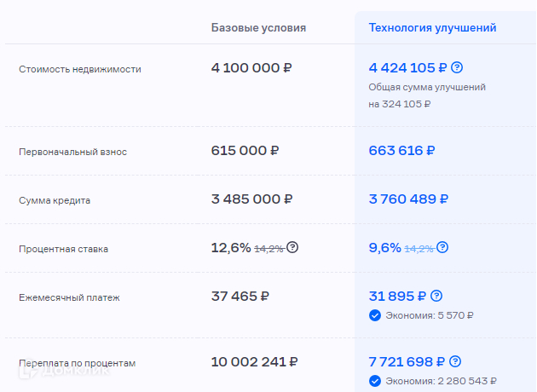Click checkmark icon beside Экономия: 2 280 543 ₽
This screenshot has height=392, width=537.
click(x=375, y=381)
